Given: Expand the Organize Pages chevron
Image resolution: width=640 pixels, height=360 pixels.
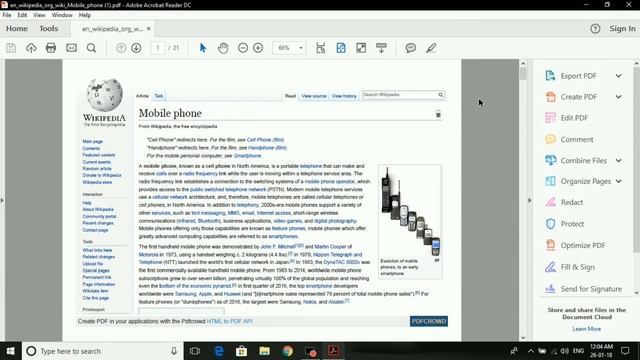Looking at the screenshot, I should click(x=619, y=181).
